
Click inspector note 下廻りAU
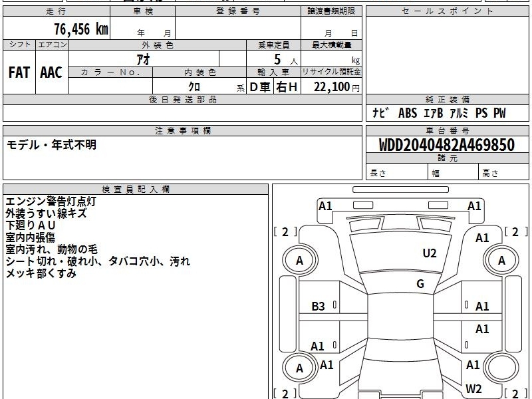[x=31, y=225]
